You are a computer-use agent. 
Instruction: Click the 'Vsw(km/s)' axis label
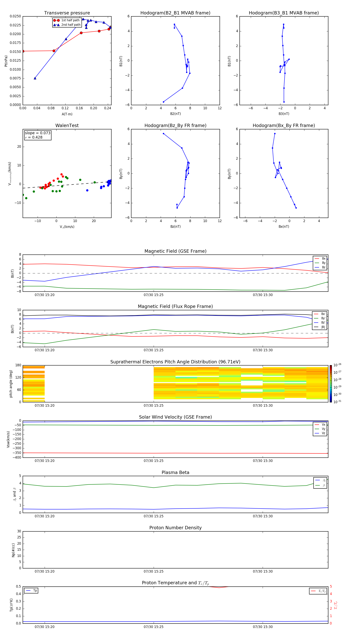pyautogui.click(x=8, y=439)
